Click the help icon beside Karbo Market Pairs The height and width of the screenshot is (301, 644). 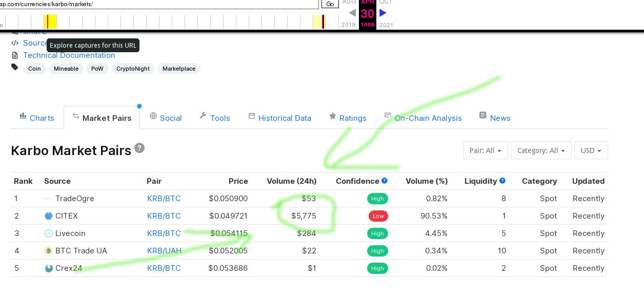coord(139,148)
